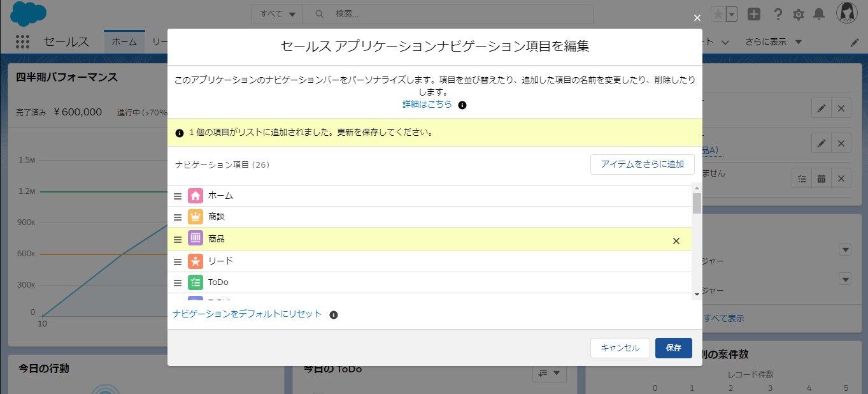Image resolution: width=868 pixels, height=394 pixels.
Task: Remove 商品 item with its X button
Action: tap(676, 241)
